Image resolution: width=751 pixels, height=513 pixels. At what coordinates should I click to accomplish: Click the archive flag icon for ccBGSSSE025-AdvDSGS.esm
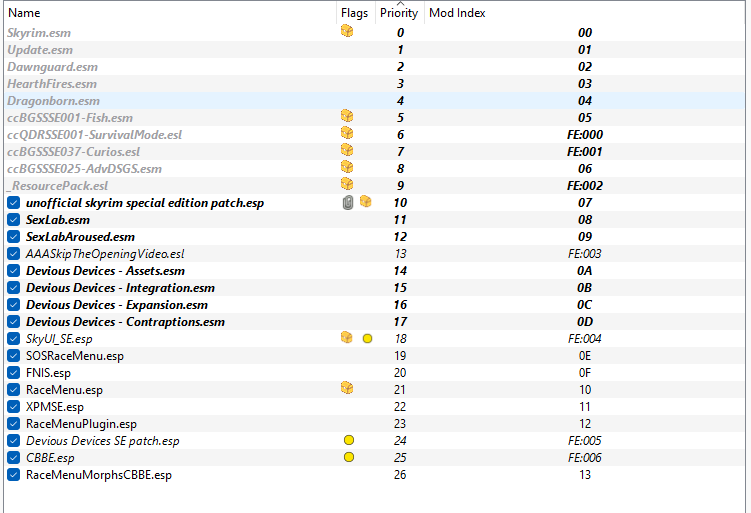point(347,168)
